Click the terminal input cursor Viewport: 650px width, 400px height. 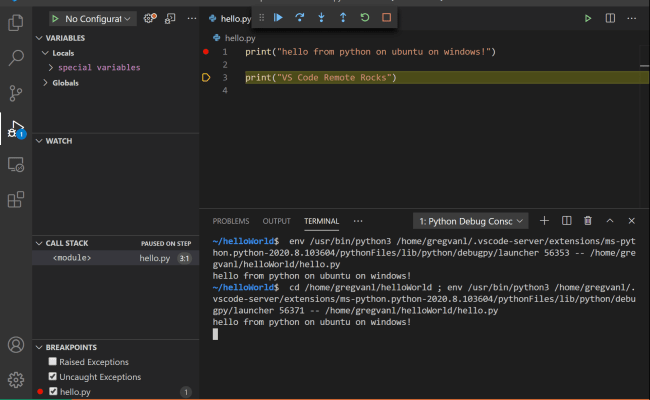point(215,334)
